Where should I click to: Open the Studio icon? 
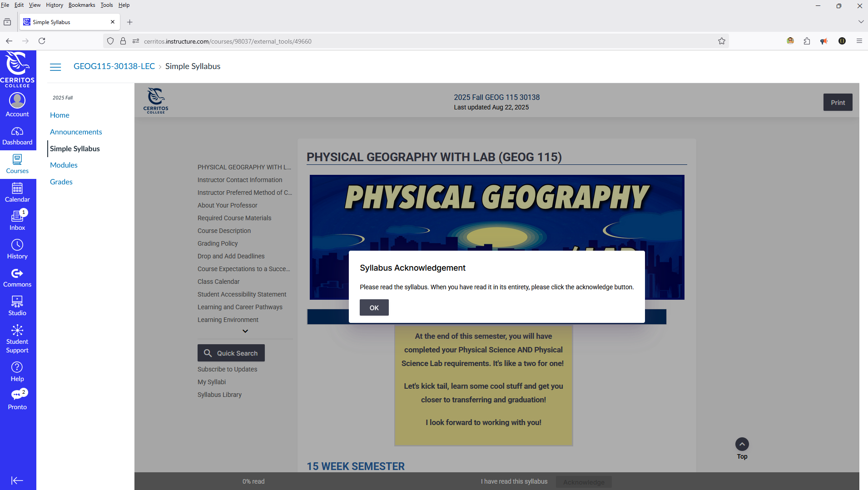[x=17, y=307]
